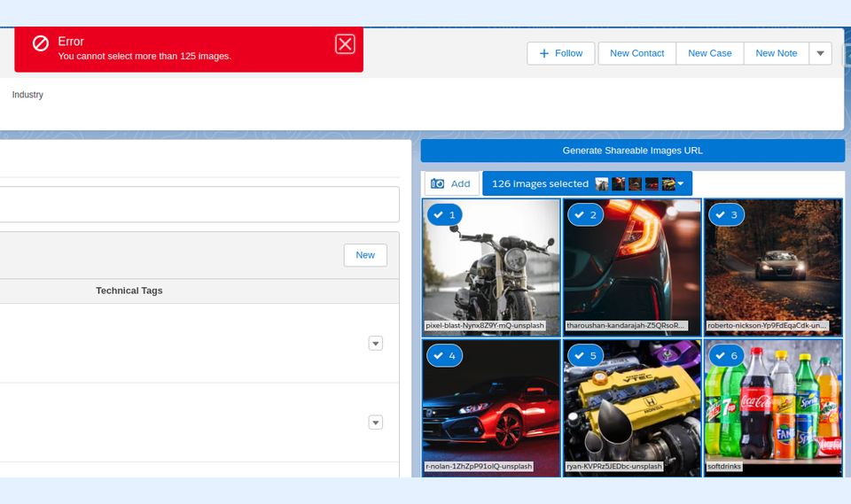851x504 pixels.
Task: Dismiss the error notification with the X
Action: tap(345, 44)
